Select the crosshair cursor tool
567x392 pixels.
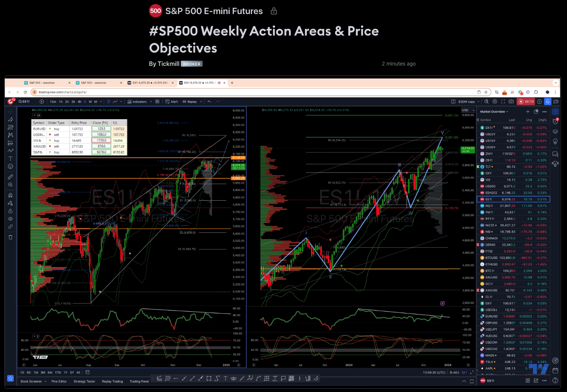[x=10, y=111]
